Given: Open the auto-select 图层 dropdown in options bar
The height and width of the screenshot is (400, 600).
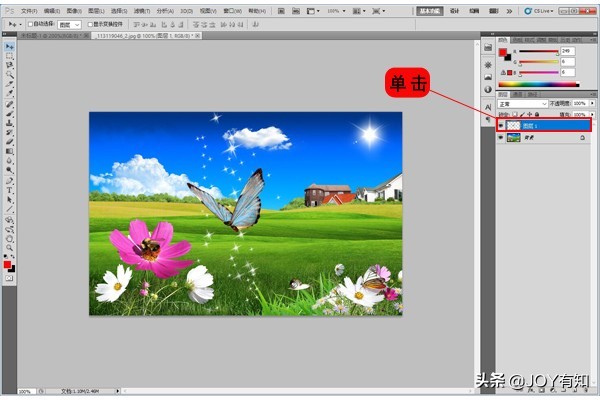Looking at the screenshot, I should 69,22.
